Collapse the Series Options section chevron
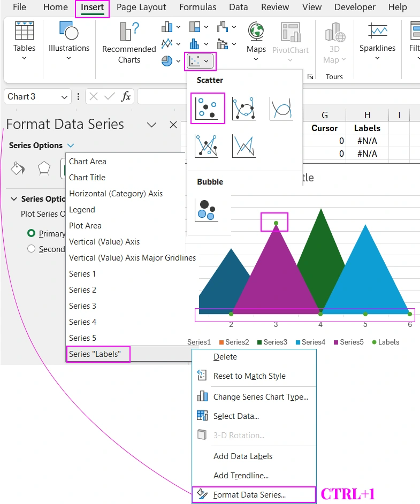 (14, 199)
